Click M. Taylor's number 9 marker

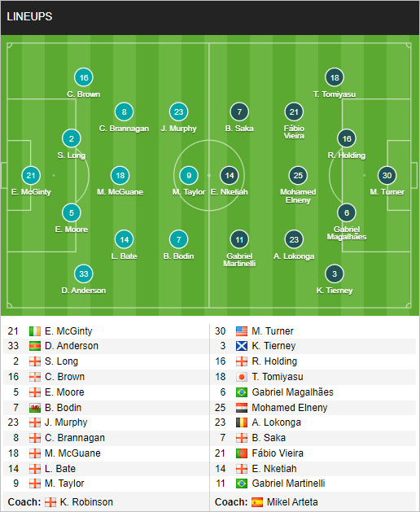[x=189, y=175]
